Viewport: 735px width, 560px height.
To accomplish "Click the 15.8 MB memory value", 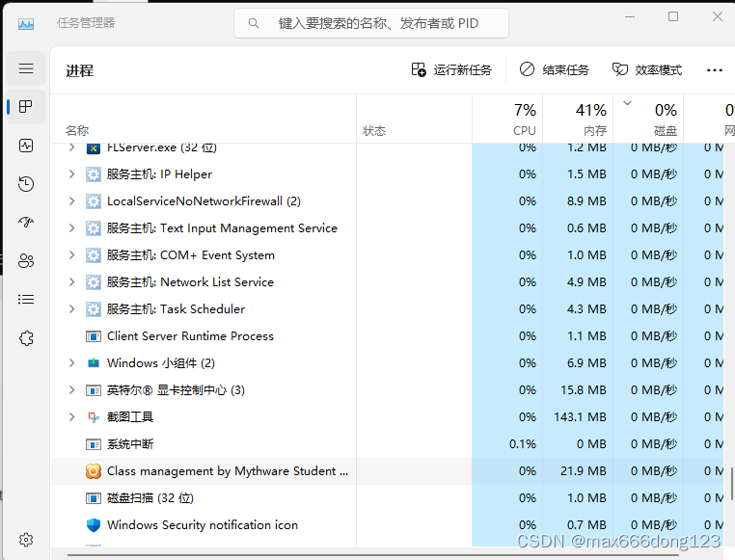I will [584, 389].
